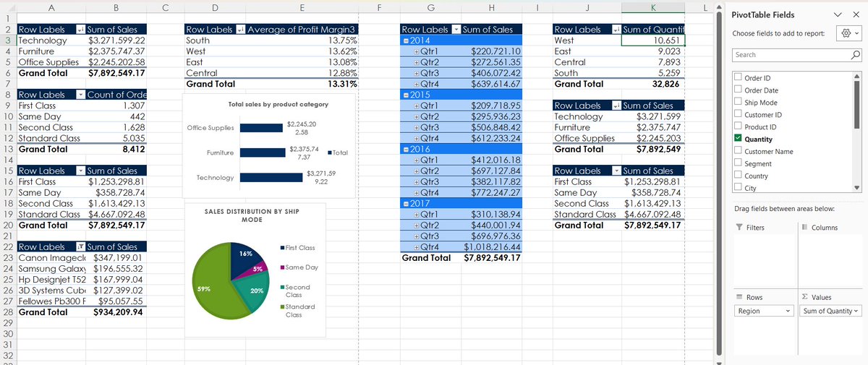The image size is (868, 365).
Task: Click the Grand Total $934,209.94 cell
Action: (x=115, y=312)
